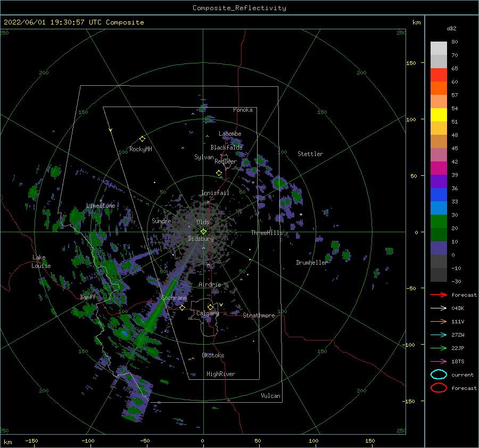The height and width of the screenshot is (448, 479).
Task: Click the Ponoka town label
Action: tap(243, 110)
